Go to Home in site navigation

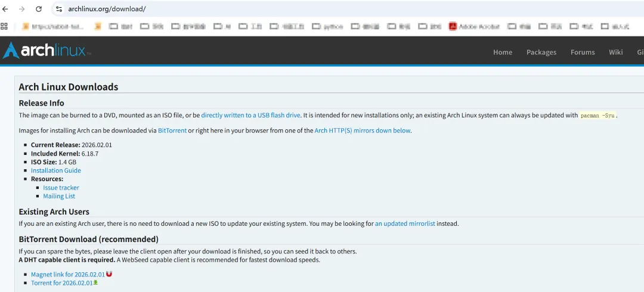click(x=503, y=52)
